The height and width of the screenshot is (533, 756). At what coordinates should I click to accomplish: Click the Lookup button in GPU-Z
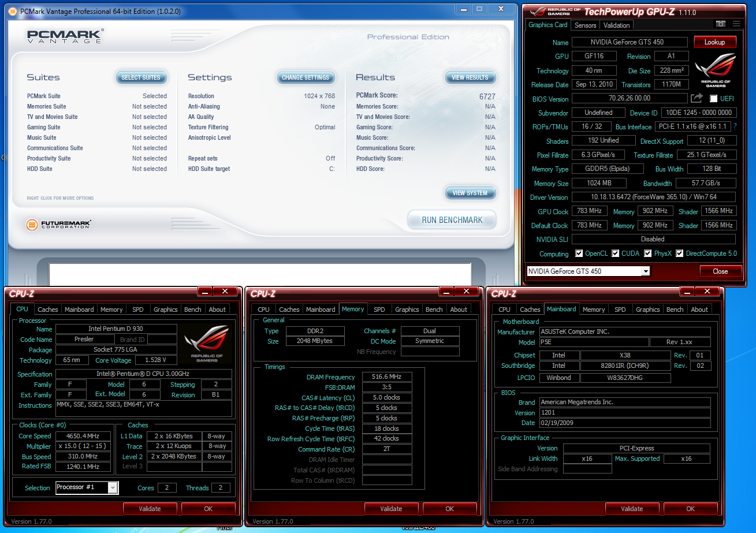click(x=714, y=42)
